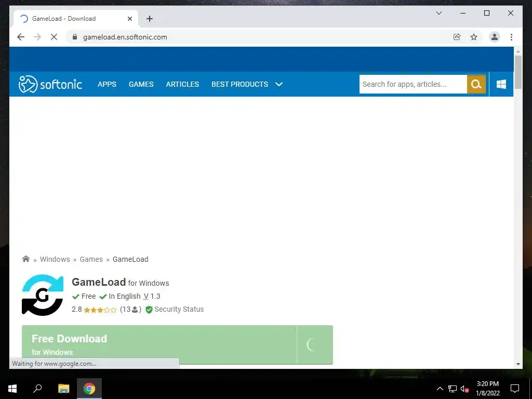
Task: Click the address bar URL
Action: pyautogui.click(x=125, y=37)
